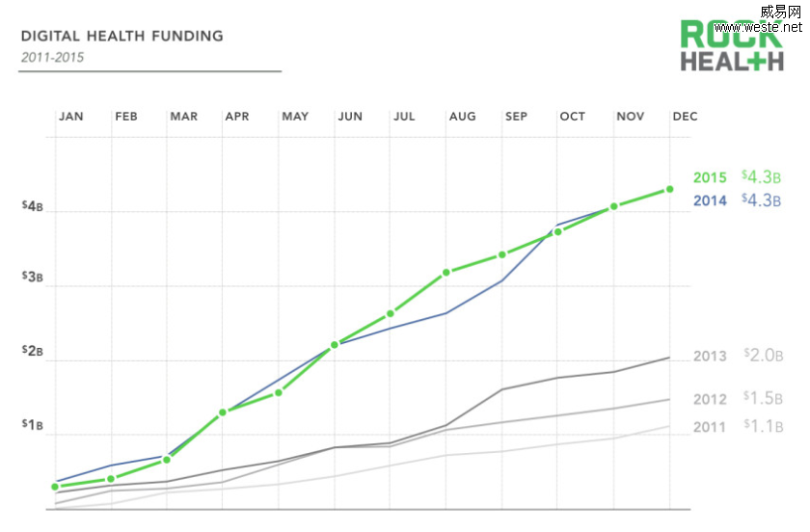The height and width of the screenshot is (532, 810).
Task: Click the JAN month column header
Action: coord(71,117)
